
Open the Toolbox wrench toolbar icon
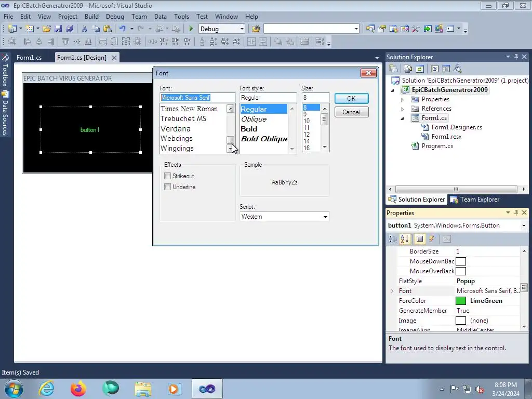416,29
